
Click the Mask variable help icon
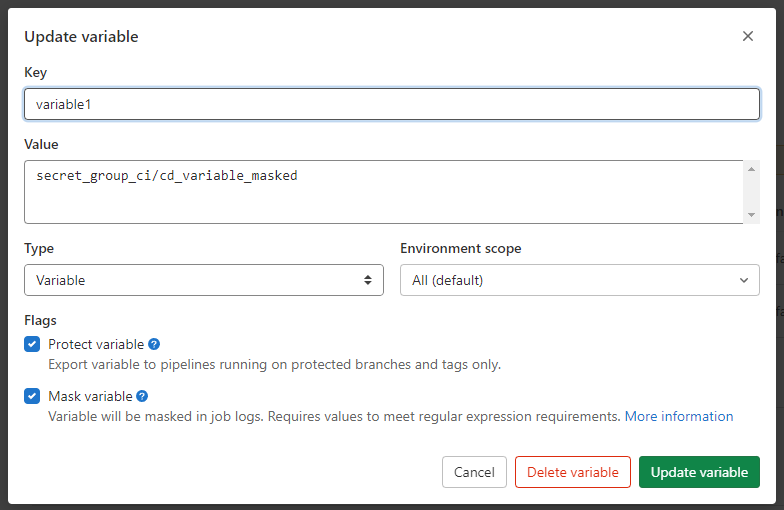point(142,396)
